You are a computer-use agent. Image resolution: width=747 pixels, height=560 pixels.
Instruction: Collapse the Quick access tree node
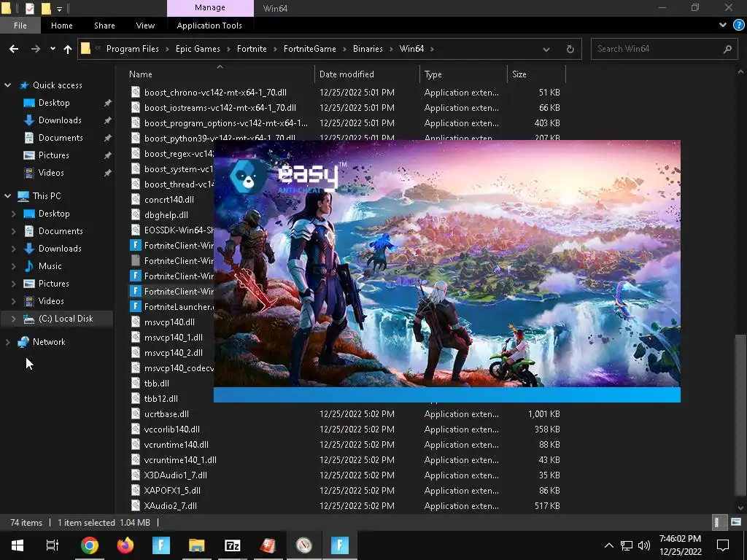tap(7, 85)
